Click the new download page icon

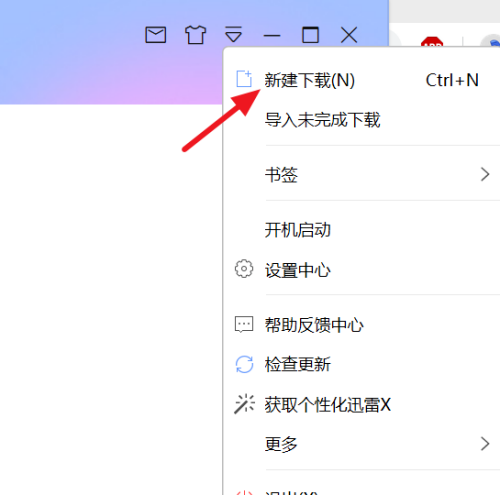click(x=244, y=79)
